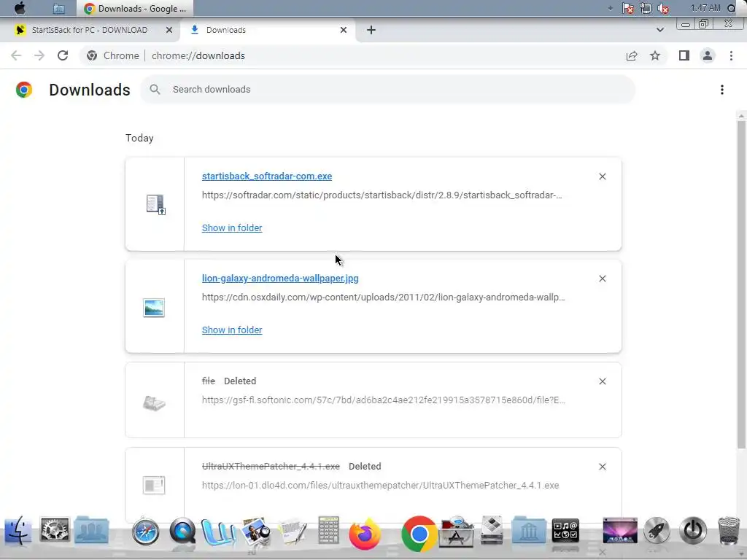
Task: Reload the downloads page
Action: 63,55
